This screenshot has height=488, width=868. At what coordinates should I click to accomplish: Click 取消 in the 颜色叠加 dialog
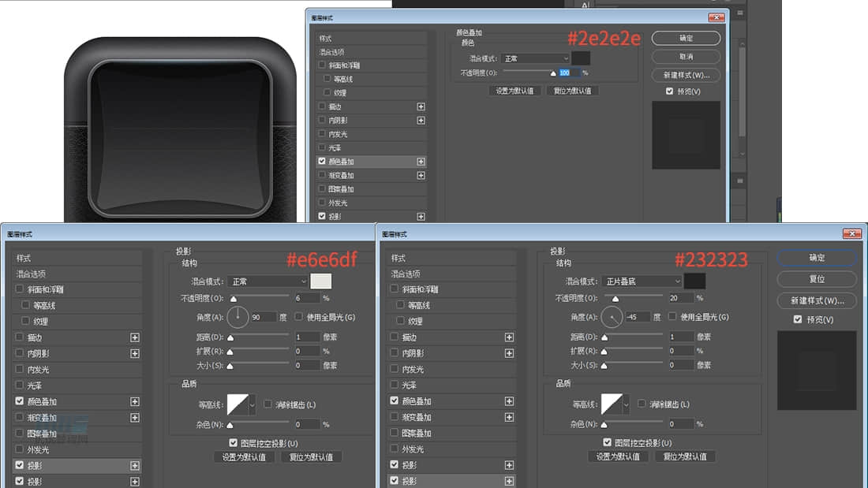click(686, 57)
